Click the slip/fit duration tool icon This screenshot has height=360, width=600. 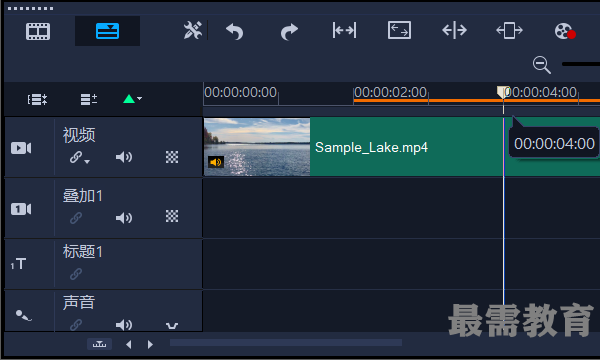point(344,30)
